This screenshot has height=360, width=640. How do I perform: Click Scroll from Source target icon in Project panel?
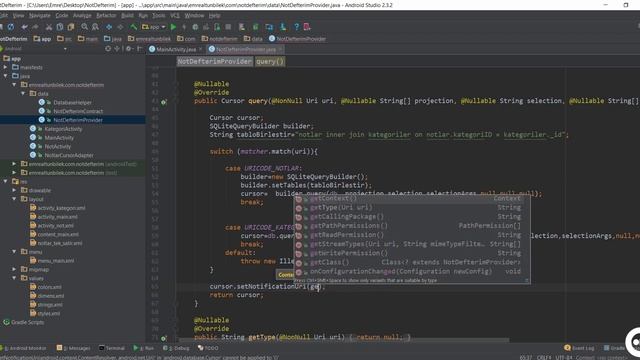click(x=108, y=49)
